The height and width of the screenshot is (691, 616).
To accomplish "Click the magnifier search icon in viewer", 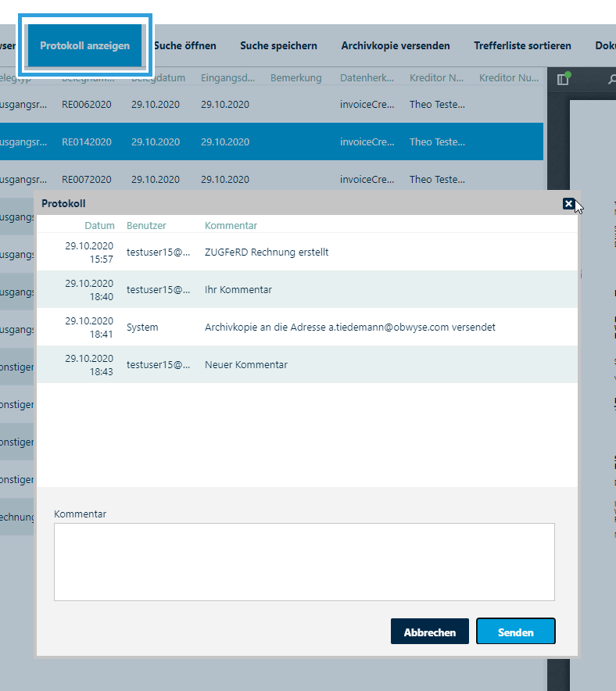I will pos(612,79).
